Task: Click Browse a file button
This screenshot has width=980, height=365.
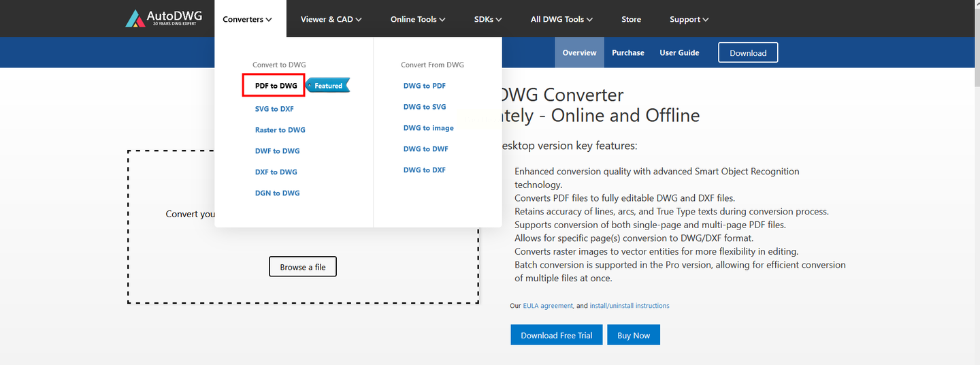Action: (x=303, y=267)
